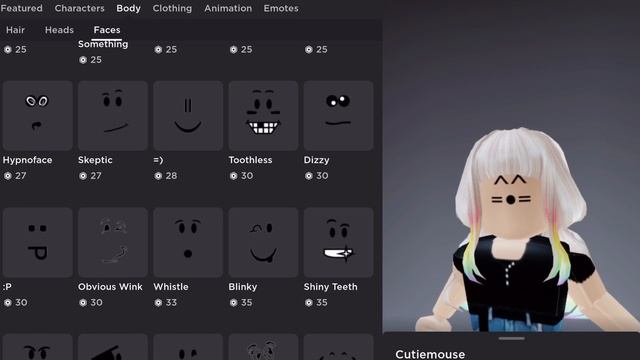The height and width of the screenshot is (360, 640).
Task: Click the Robux icon under :P face
Action: [x=8, y=303]
